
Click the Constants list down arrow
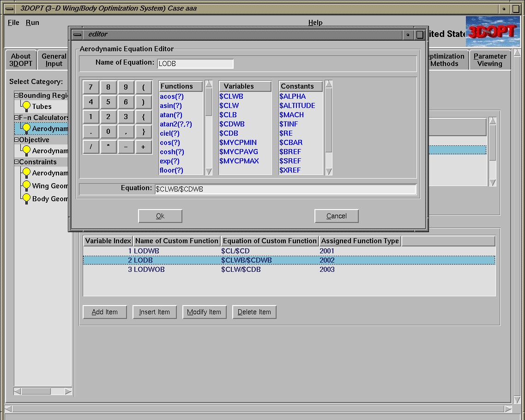pyautogui.click(x=328, y=171)
